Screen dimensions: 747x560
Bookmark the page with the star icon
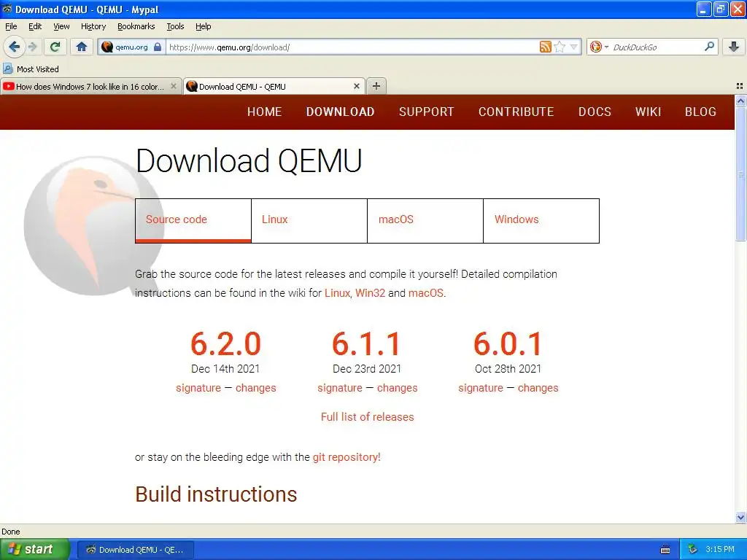pos(560,47)
